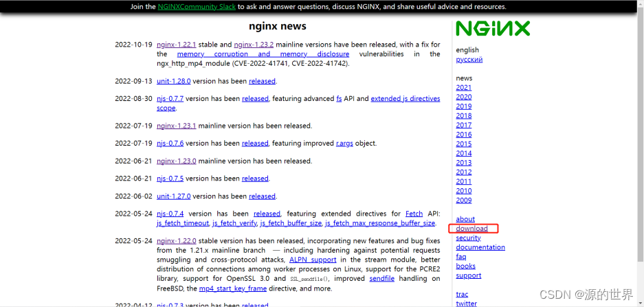644x307 pixels.
Task: Open the Fetch API link
Action: (x=414, y=214)
